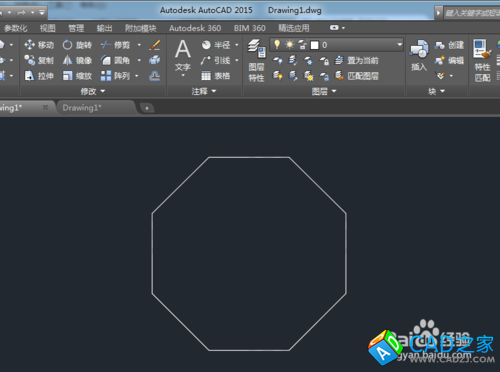Toggle layer 0 on/off lightbulb
This screenshot has width=500, height=372.
click(x=277, y=44)
